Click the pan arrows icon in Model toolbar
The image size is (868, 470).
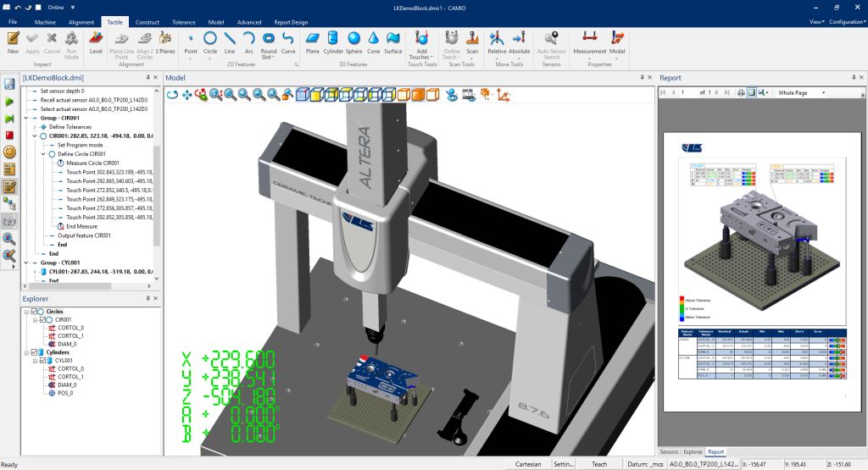(186, 95)
